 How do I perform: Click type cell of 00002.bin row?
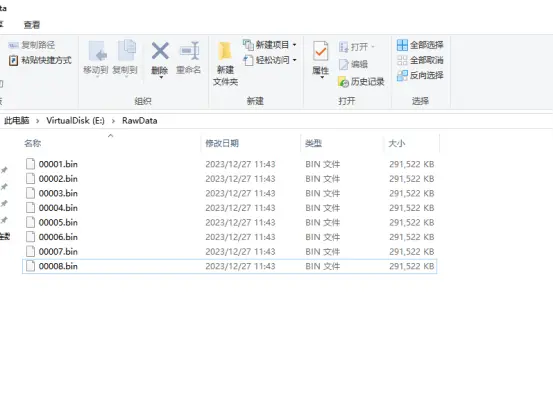click(323, 178)
